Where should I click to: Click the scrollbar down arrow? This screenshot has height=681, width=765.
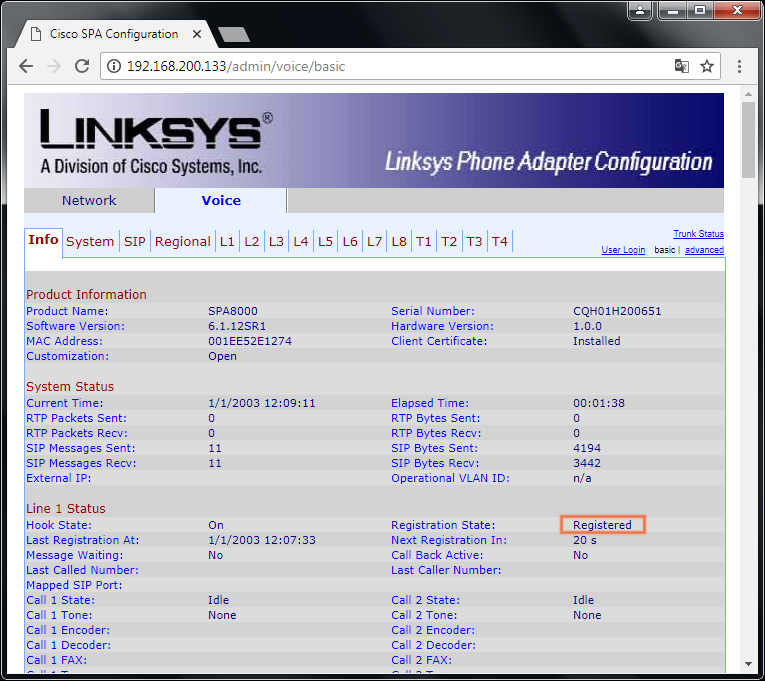pyautogui.click(x=748, y=664)
